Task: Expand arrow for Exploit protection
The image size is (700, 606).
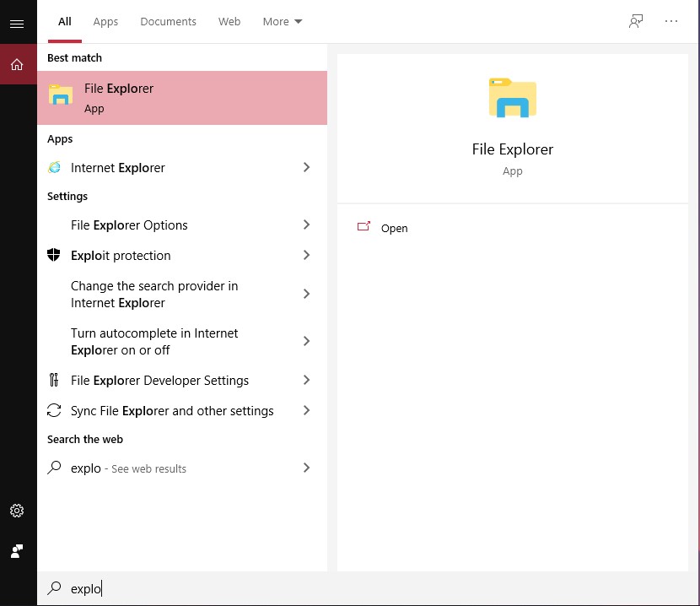Action: pos(306,255)
